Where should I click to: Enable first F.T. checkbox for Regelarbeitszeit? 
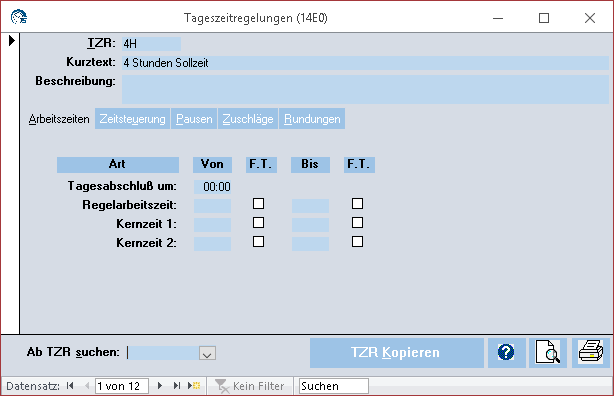(x=258, y=204)
